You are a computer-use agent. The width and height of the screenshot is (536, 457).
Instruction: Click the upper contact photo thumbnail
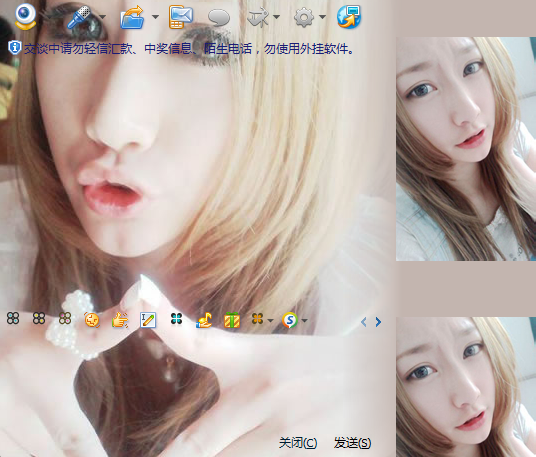(x=466, y=149)
